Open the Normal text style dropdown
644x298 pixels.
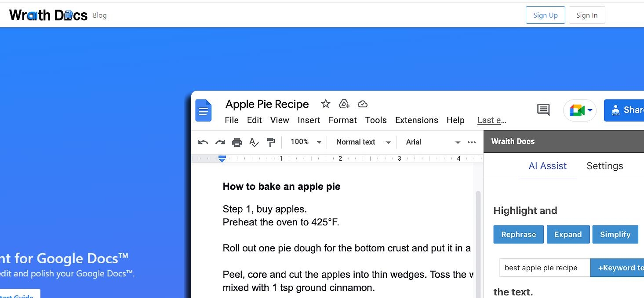(364, 142)
